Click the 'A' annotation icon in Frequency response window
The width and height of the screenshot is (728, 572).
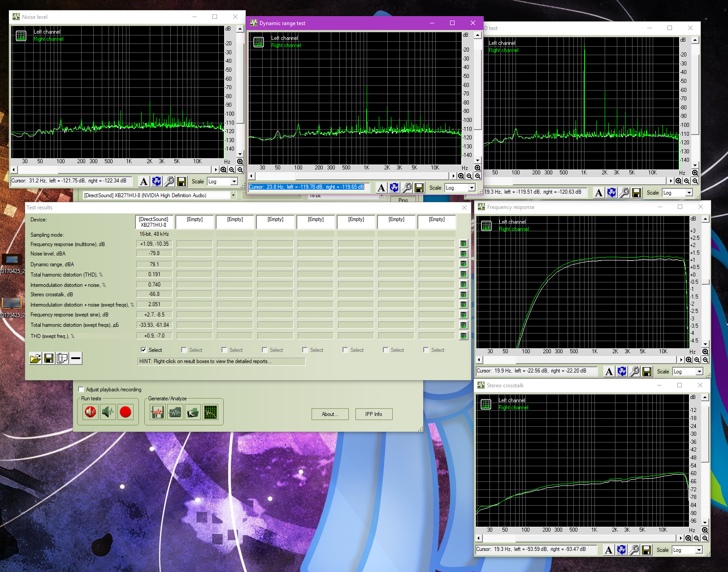pos(609,372)
